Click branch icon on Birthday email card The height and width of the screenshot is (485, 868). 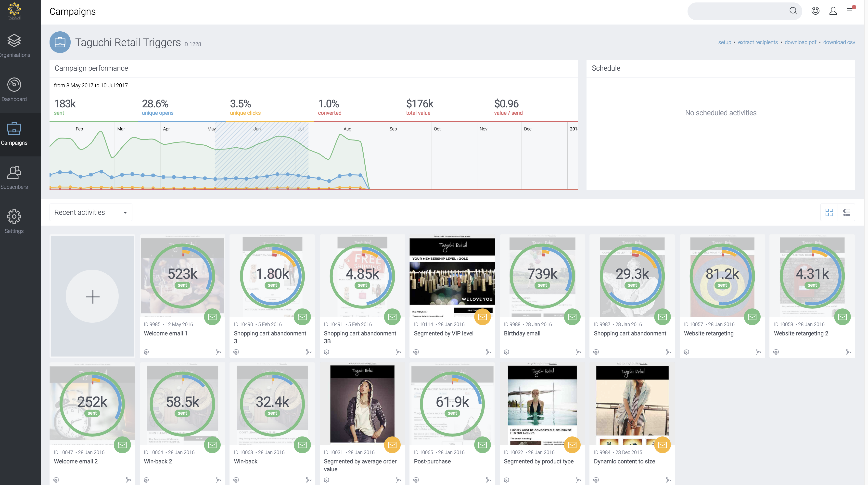(x=578, y=352)
